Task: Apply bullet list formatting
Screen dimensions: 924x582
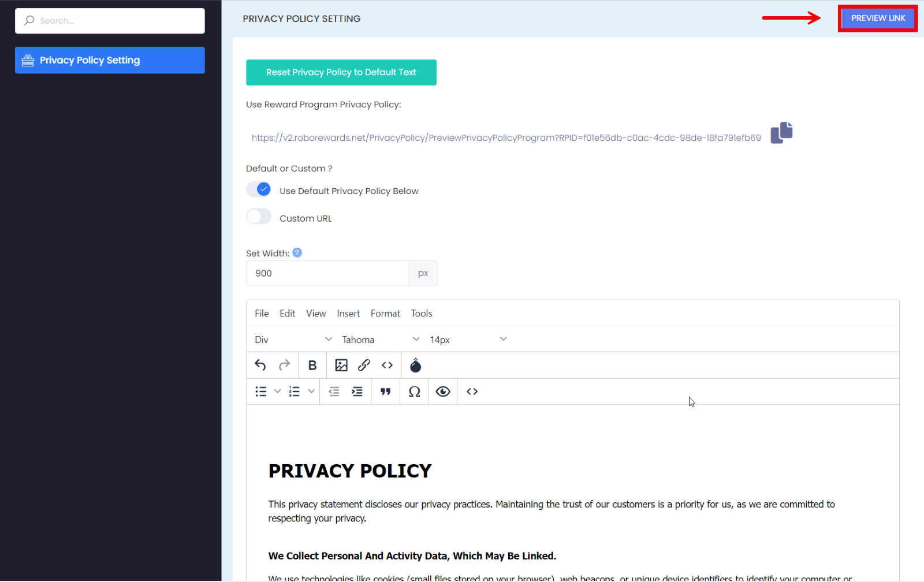Action: pos(261,391)
